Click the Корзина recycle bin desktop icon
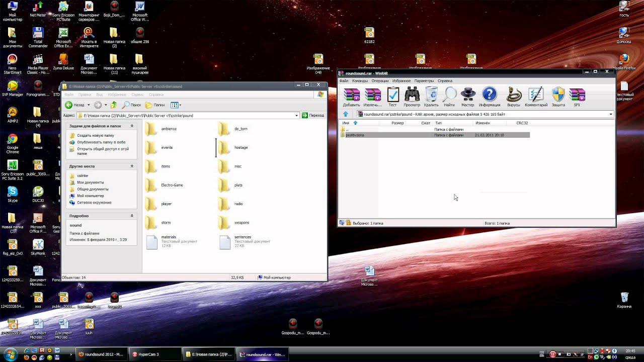The width and height of the screenshot is (644, 362). tap(624, 300)
